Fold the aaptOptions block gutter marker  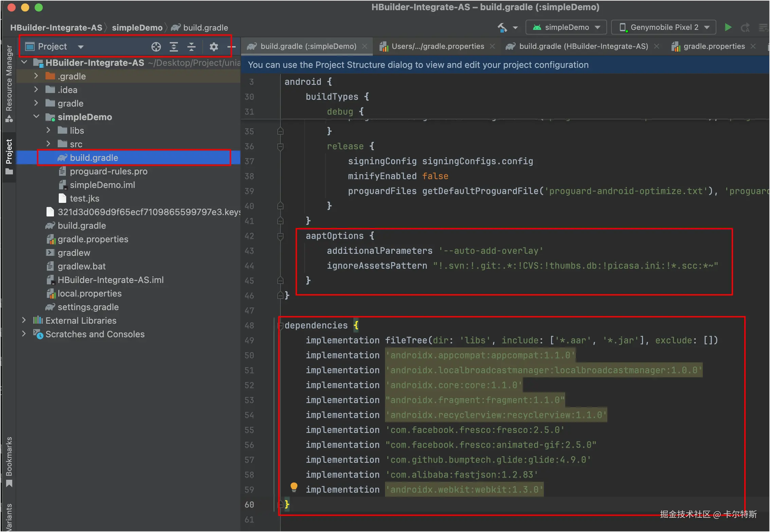280,236
